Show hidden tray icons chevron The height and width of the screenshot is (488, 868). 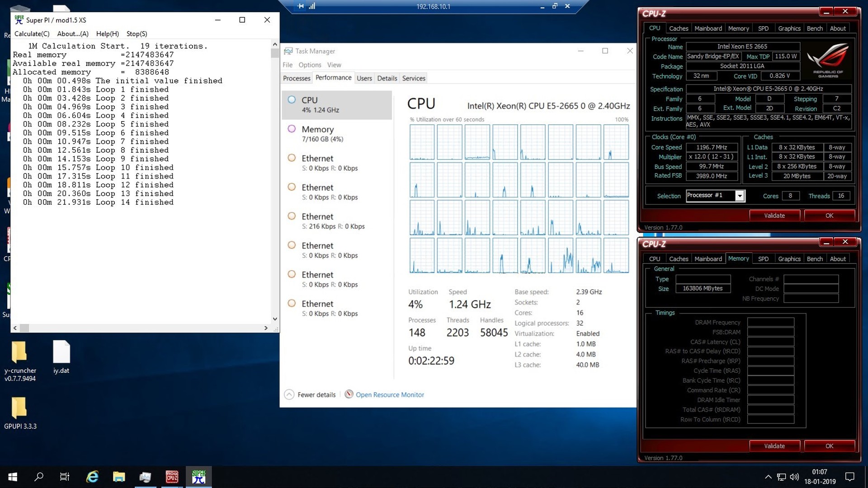pos(768,477)
